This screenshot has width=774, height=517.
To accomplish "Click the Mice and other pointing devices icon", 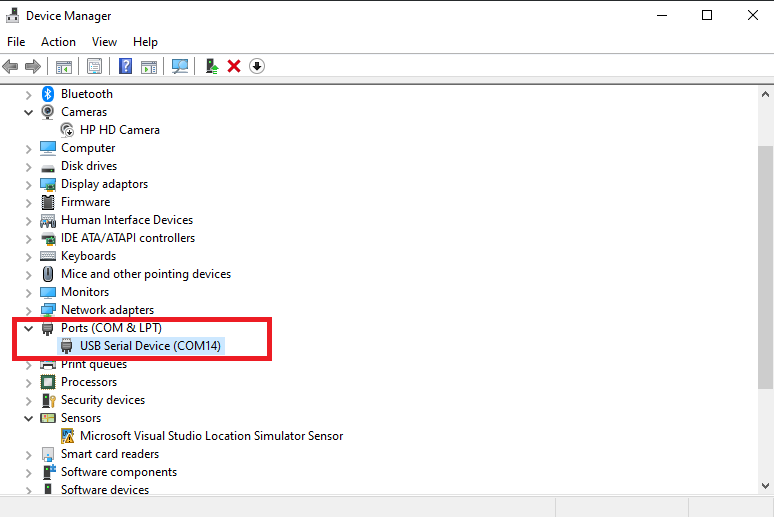I will click(x=48, y=274).
